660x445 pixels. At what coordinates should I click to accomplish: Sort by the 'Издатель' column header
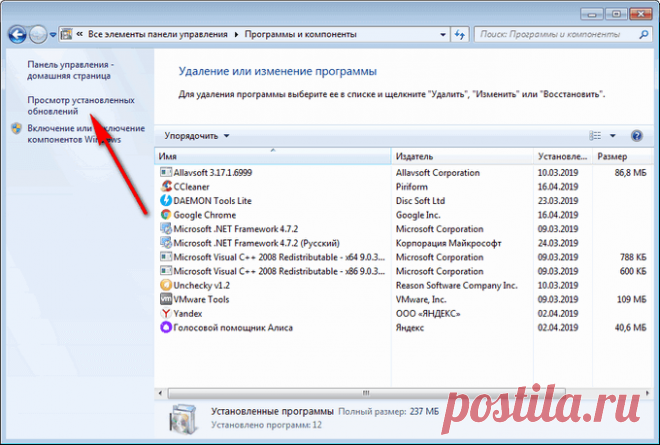(x=462, y=156)
